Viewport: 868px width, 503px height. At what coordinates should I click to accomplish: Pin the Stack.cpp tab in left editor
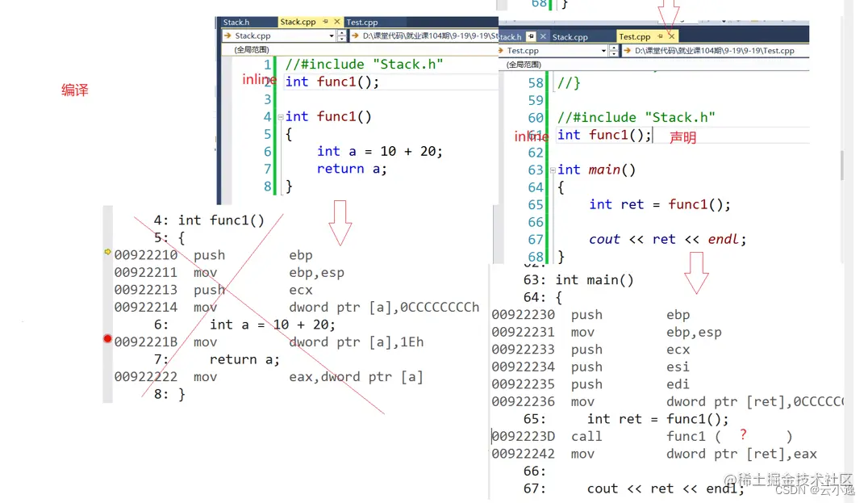[326, 22]
